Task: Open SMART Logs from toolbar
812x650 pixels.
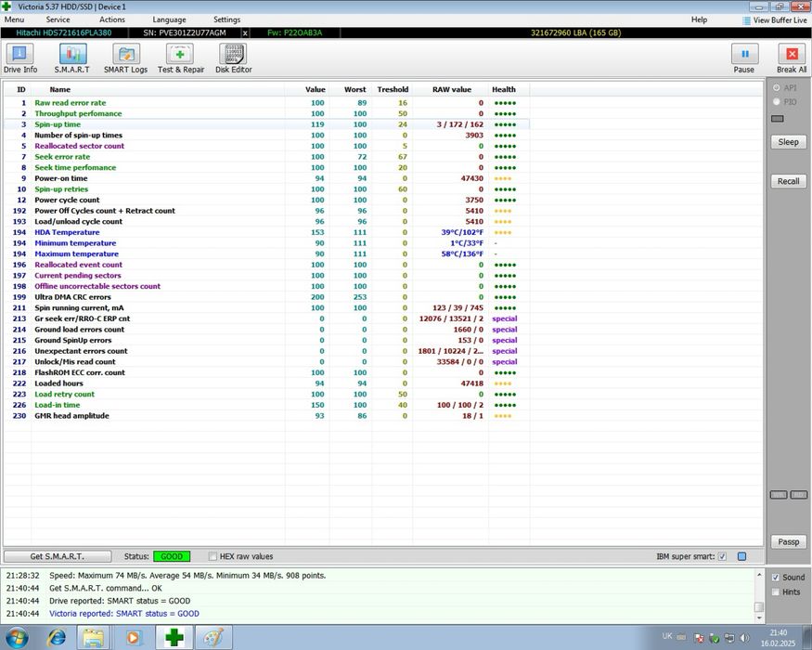Action: [125, 58]
